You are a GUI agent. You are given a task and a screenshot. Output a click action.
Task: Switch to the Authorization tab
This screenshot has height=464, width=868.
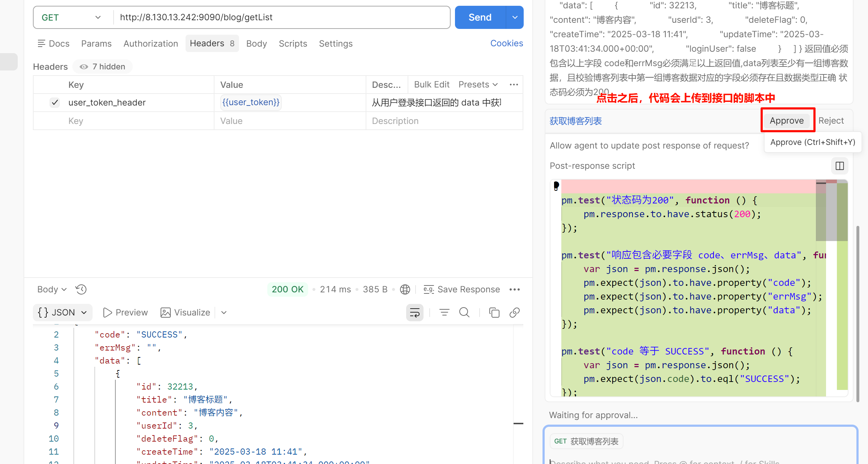[x=150, y=44]
